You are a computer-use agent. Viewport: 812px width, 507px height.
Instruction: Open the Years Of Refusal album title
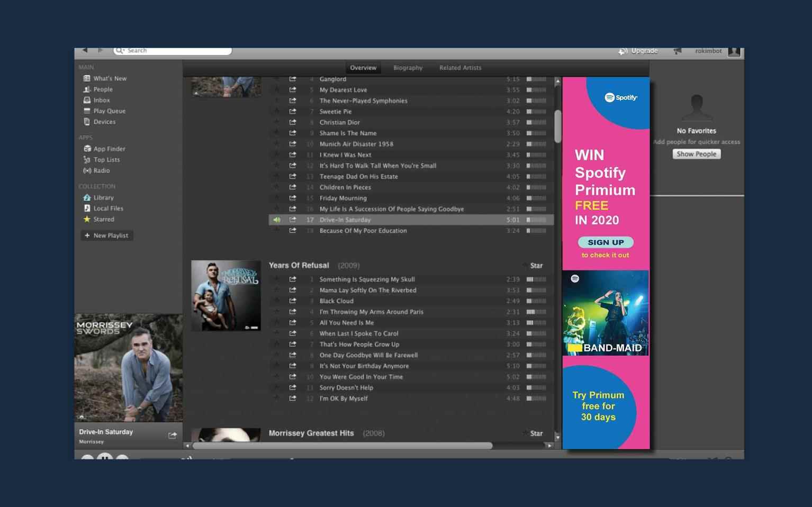click(299, 265)
